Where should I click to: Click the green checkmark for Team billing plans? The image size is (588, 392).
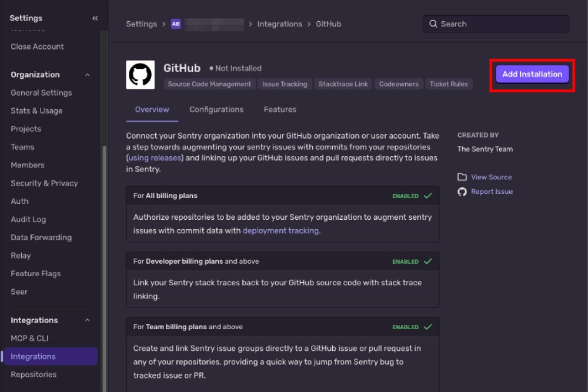pos(428,327)
